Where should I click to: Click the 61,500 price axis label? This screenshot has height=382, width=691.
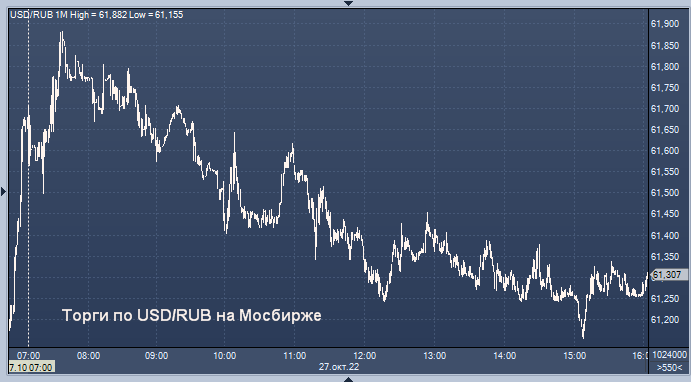(665, 193)
